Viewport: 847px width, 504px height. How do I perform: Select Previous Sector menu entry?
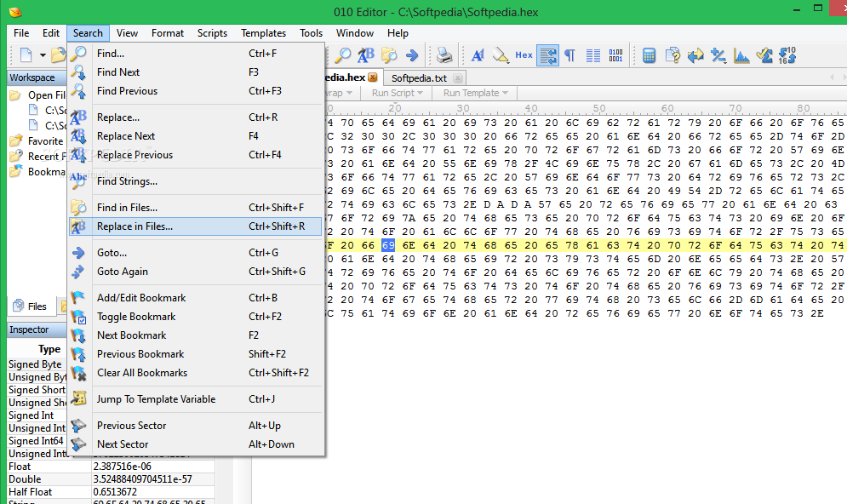pos(196,426)
